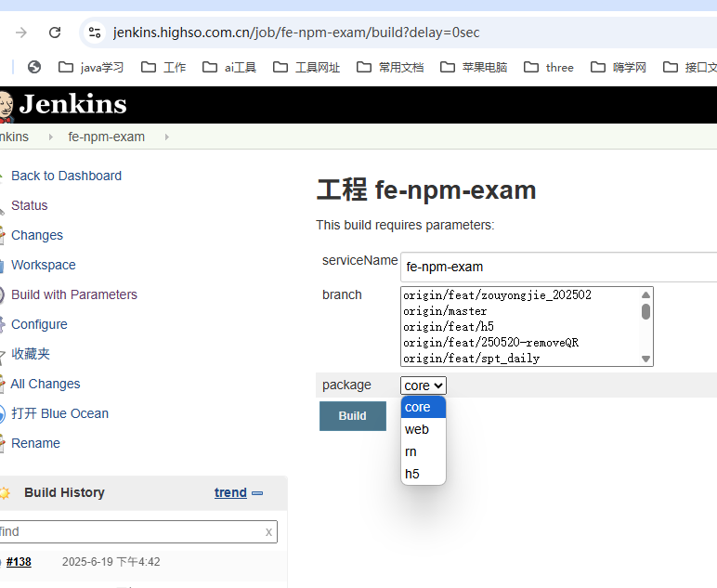Open the three bookmark folder
Screen dimensions: 717x588
[x=549, y=67]
